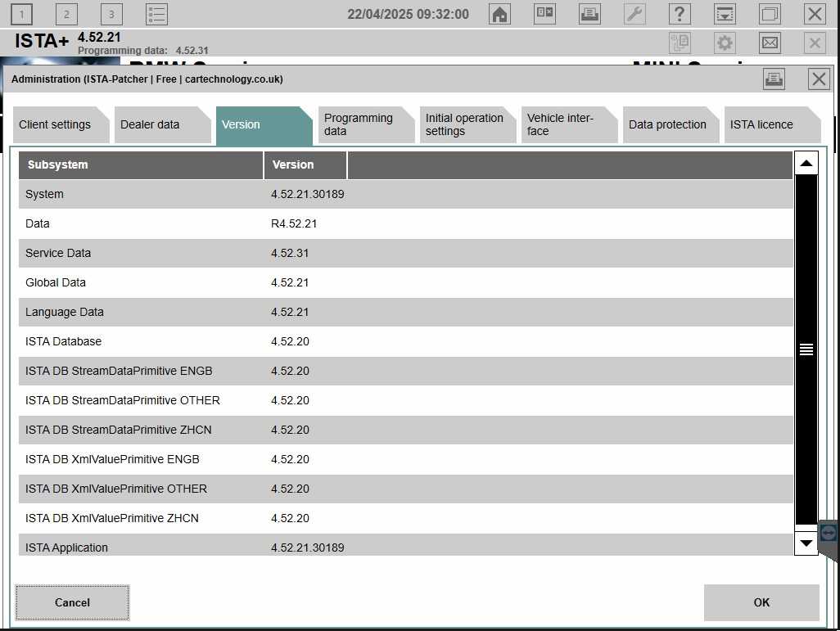
Task: Click the Version column header
Action: pos(305,165)
